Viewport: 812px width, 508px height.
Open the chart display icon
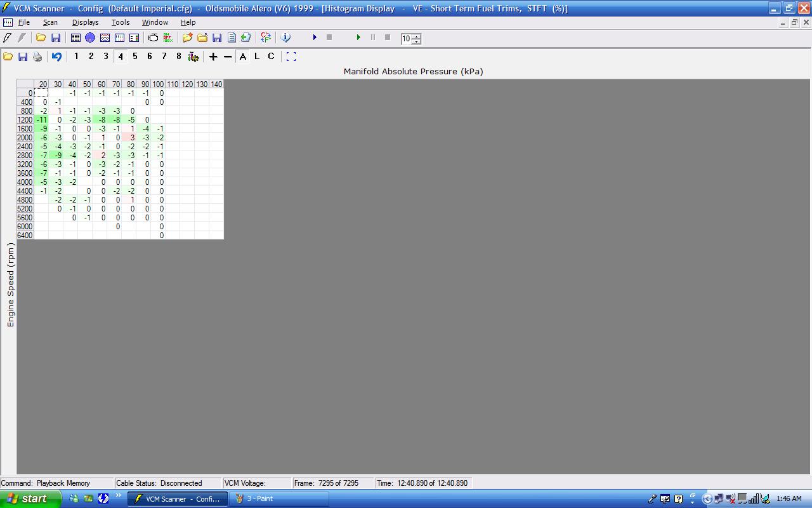click(105, 38)
